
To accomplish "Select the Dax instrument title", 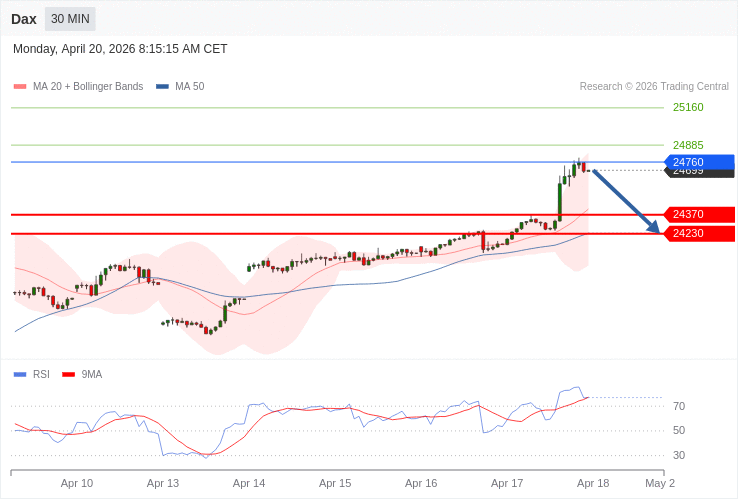I will (x=24, y=19).
